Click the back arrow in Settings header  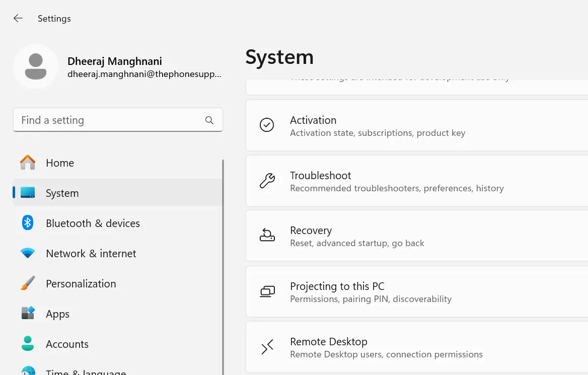(x=18, y=19)
